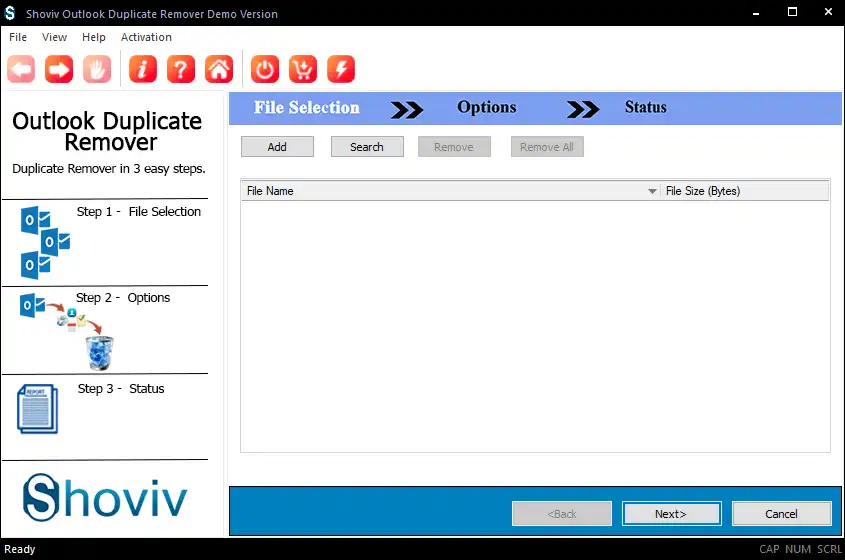Open the Activation menu
Viewport: 845px width, 560px height.
[x=146, y=37]
